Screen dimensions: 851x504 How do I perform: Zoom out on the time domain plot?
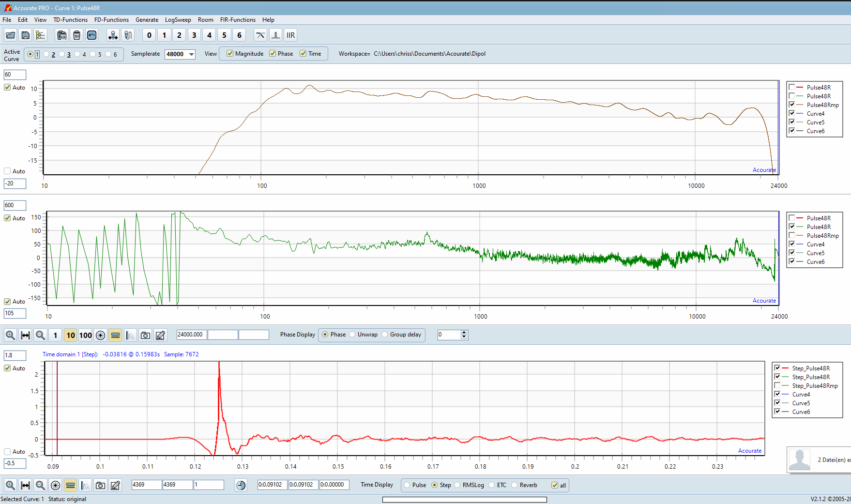pos(40,485)
